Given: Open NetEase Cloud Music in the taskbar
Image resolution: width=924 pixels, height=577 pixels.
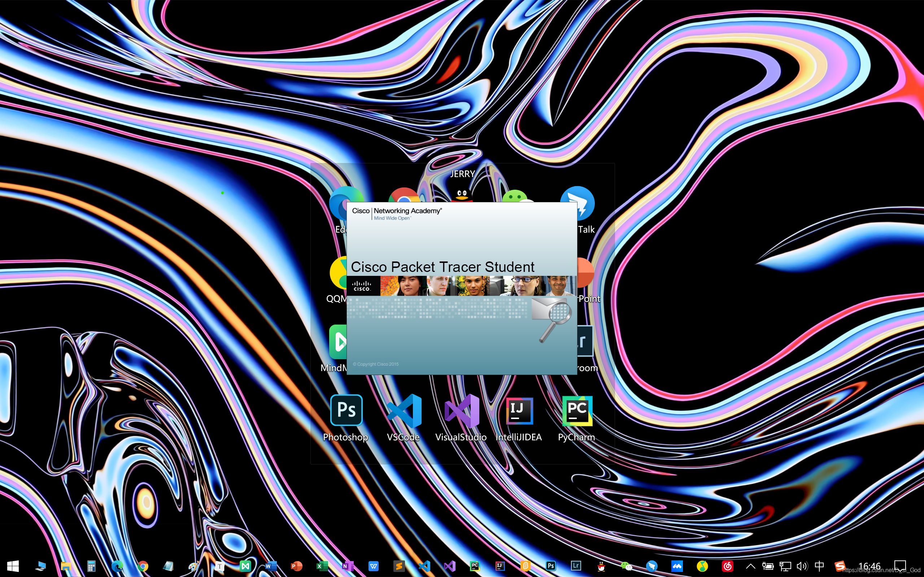Looking at the screenshot, I should coord(728,566).
